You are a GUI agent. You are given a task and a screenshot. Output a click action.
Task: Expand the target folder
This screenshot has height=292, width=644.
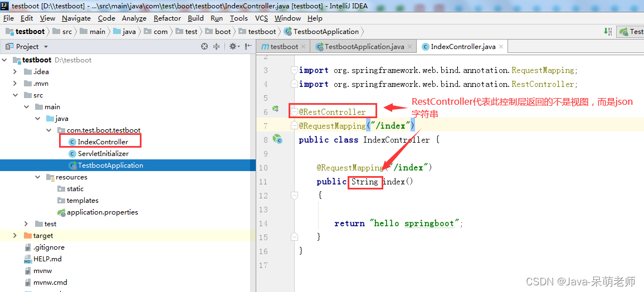point(15,236)
